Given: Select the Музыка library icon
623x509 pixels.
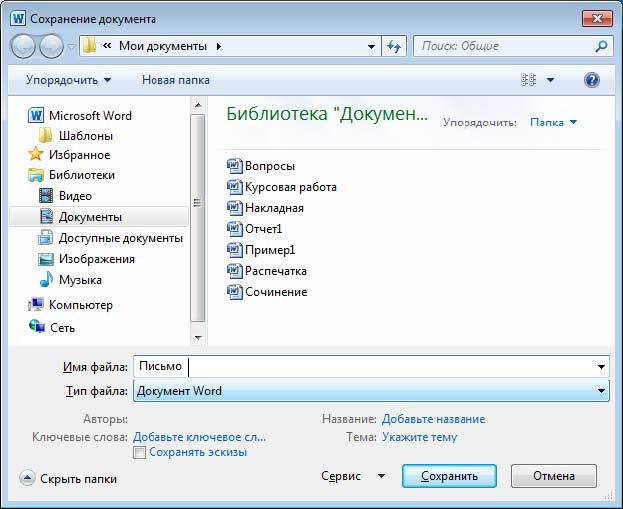Looking at the screenshot, I should (46, 280).
